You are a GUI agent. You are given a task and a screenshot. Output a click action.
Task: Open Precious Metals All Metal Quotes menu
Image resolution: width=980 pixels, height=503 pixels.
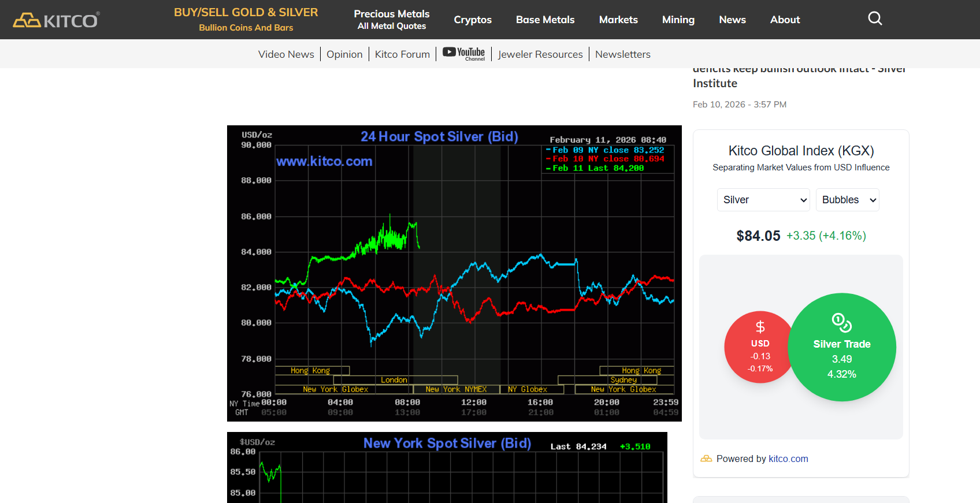(x=392, y=20)
